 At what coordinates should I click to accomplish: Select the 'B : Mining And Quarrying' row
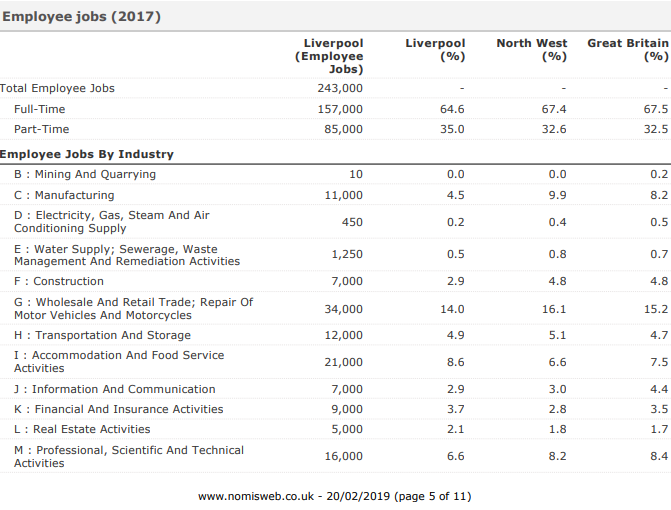(x=85, y=174)
